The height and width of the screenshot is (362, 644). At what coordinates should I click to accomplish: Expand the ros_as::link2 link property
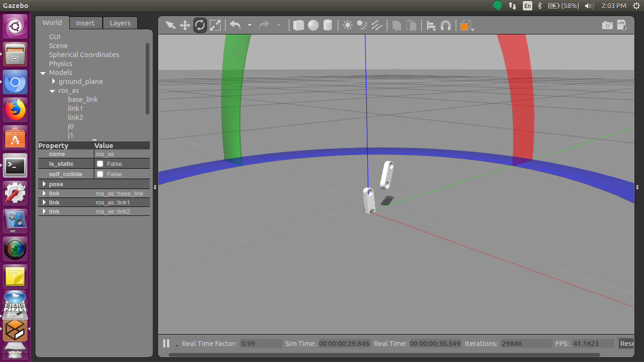(44, 211)
